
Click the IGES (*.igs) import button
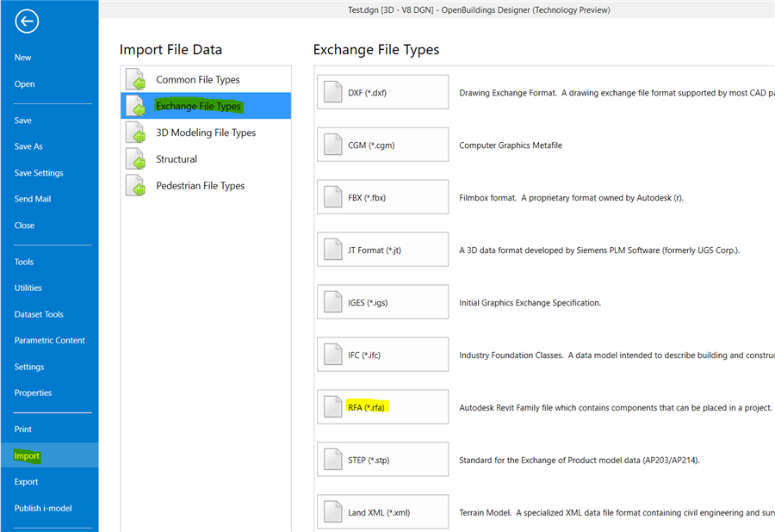pos(382,302)
